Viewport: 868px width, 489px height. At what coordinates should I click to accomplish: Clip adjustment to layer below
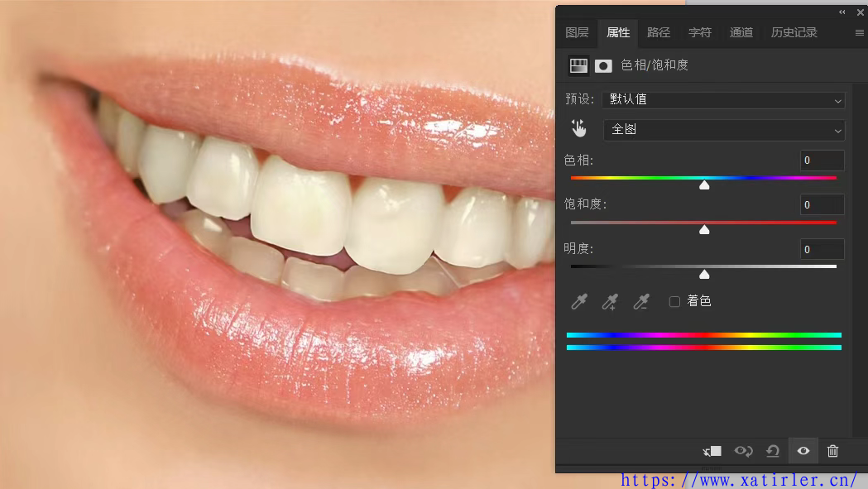point(712,451)
